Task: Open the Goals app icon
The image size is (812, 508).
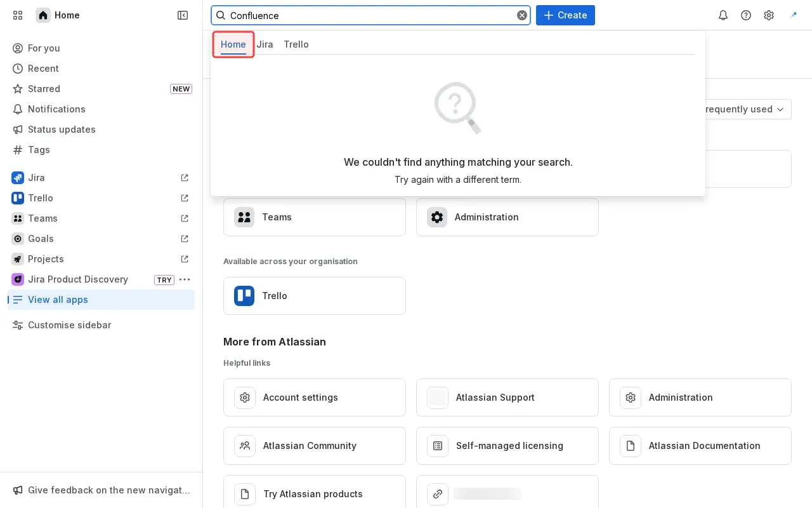Action: point(18,239)
